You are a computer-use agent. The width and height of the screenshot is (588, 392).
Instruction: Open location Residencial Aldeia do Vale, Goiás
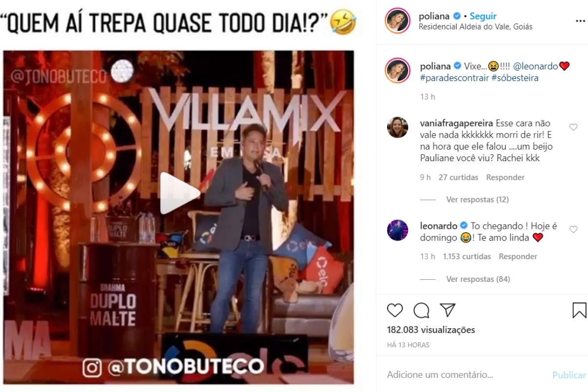[475, 26]
